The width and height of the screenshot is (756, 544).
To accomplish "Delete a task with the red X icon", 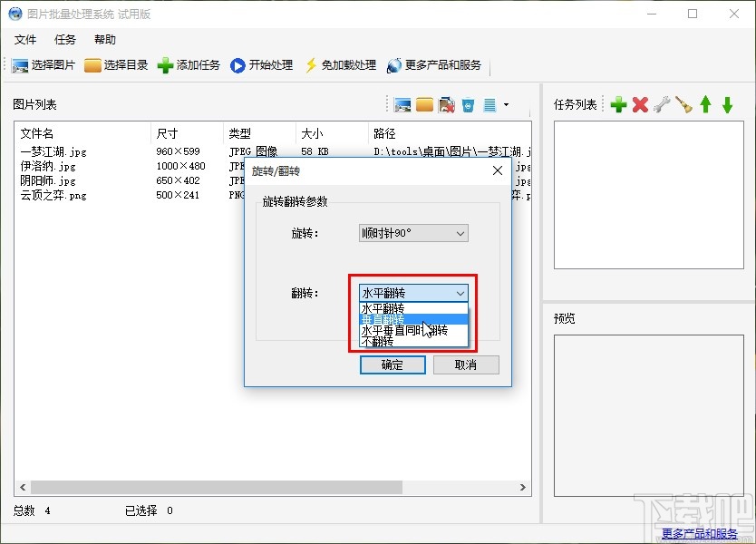I will pos(640,103).
